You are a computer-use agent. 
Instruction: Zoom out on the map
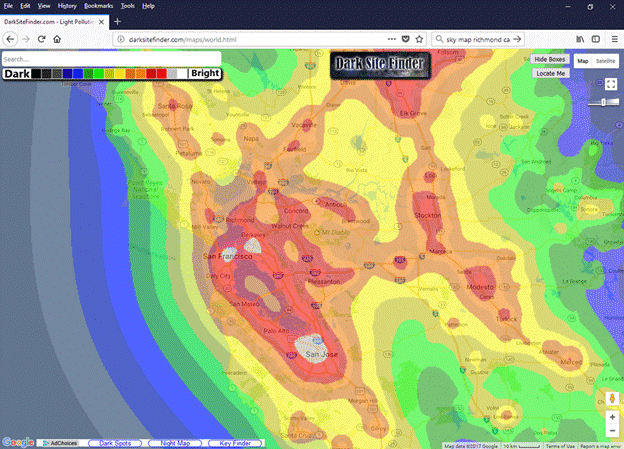[x=611, y=430]
